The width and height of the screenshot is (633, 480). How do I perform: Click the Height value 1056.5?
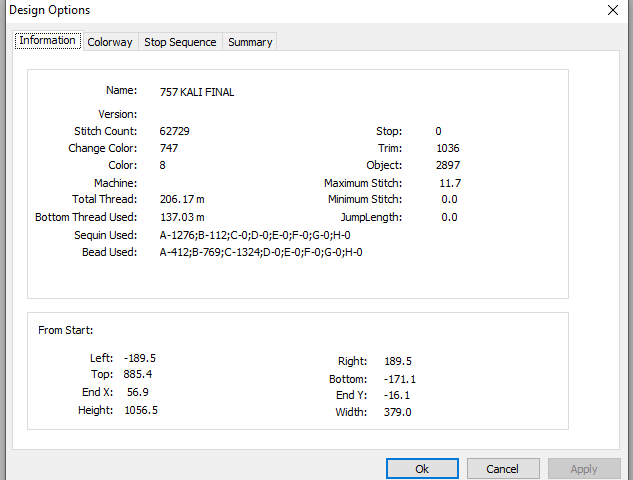(x=141, y=410)
